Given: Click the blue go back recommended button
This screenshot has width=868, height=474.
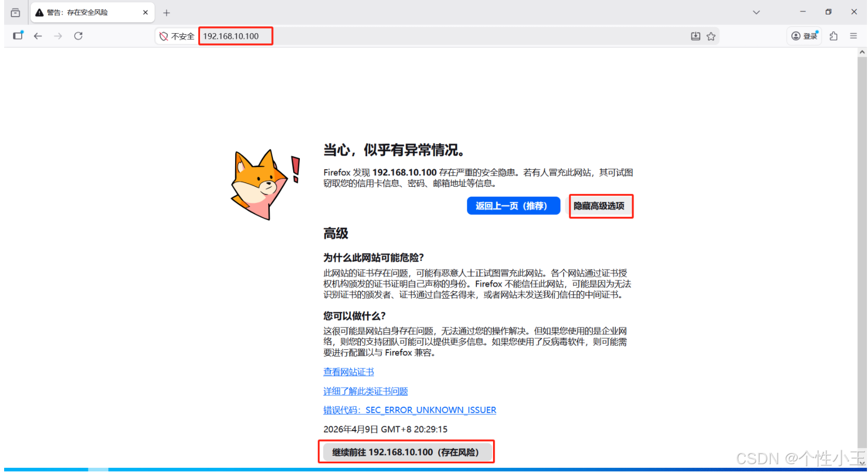Looking at the screenshot, I should point(513,205).
